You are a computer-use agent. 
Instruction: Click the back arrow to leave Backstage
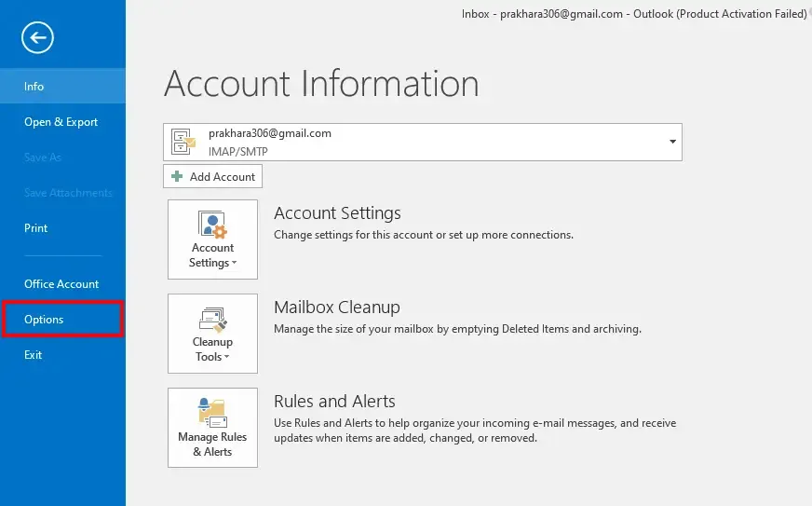pos(37,37)
